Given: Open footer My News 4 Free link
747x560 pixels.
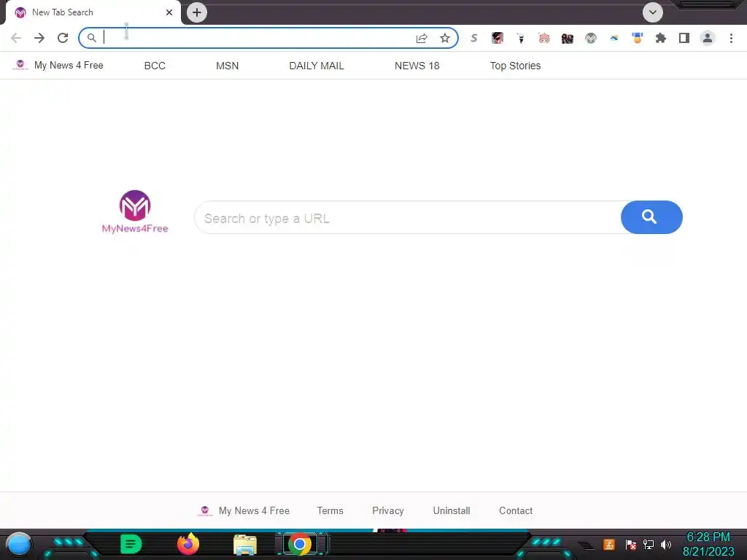Looking at the screenshot, I should tap(244, 510).
